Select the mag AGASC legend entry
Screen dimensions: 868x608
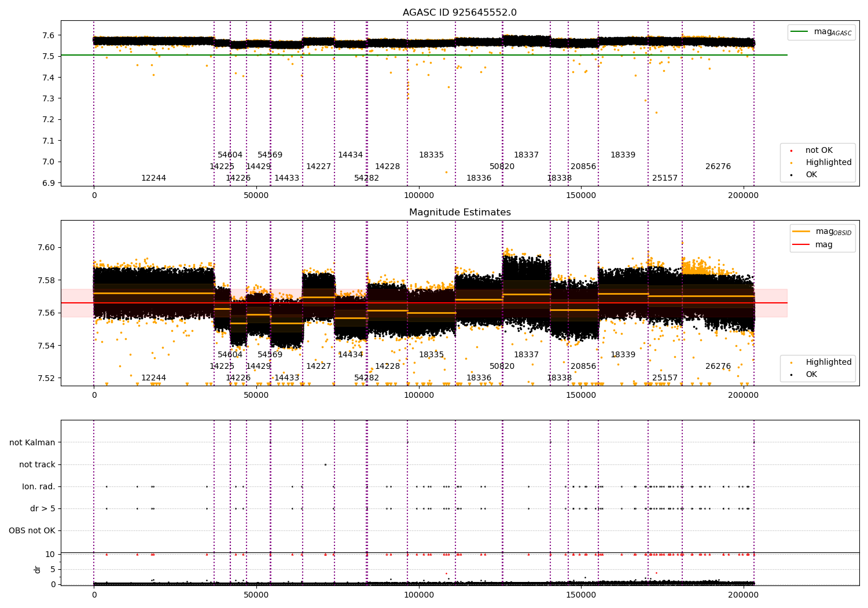click(821, 32)
